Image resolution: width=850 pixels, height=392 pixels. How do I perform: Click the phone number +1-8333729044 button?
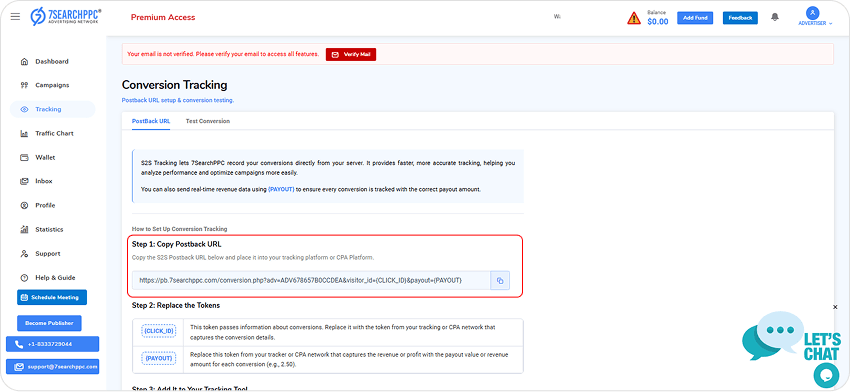pos(53,344)
